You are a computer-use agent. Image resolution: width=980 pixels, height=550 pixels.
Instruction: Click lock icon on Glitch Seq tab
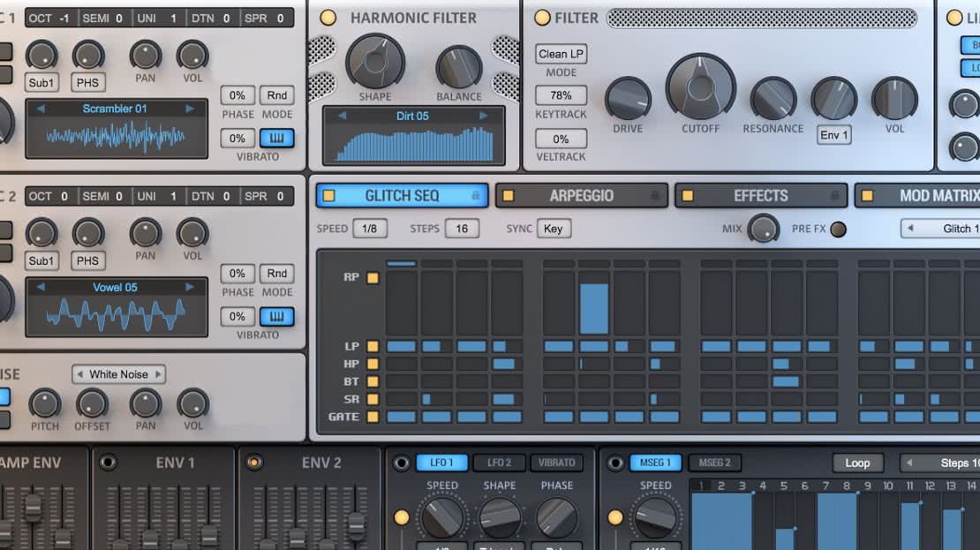click(476, 196)
